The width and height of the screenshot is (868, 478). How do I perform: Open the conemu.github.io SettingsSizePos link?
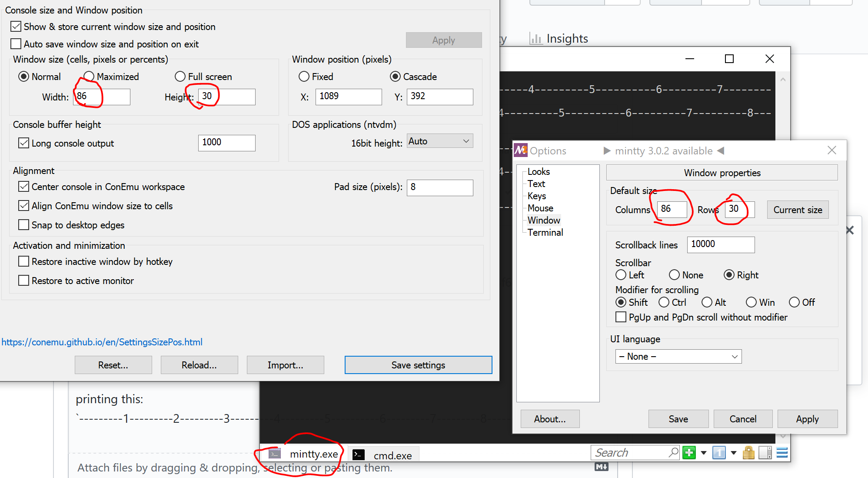[102, 342]
